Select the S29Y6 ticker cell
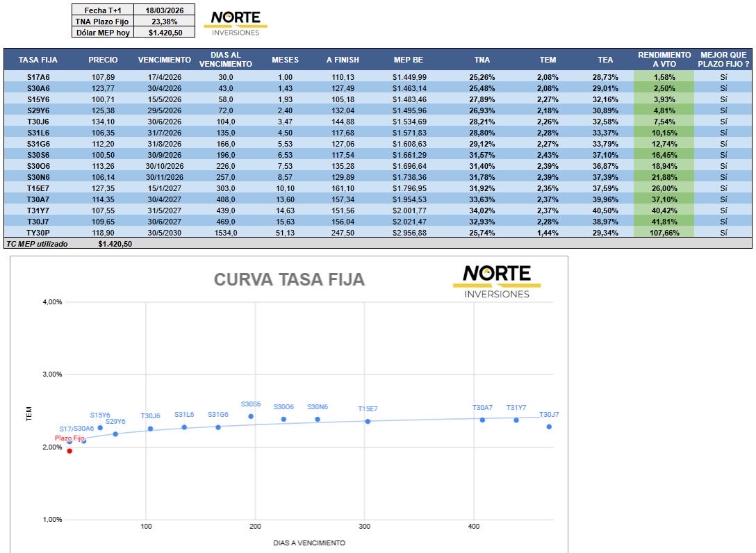The width and height of the screenshot is (756, 553). (x=38, y=110)
